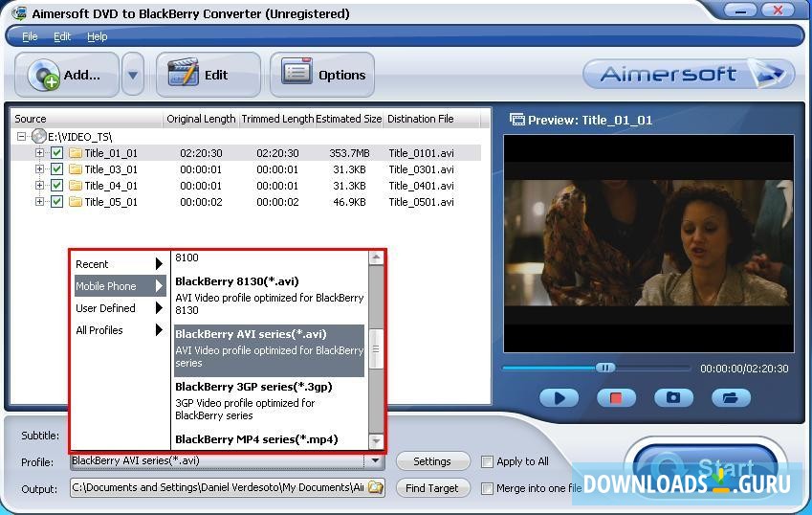Expand the Title_01_01 node
This screenshot has width=812, height=515.
pos(39,153)
